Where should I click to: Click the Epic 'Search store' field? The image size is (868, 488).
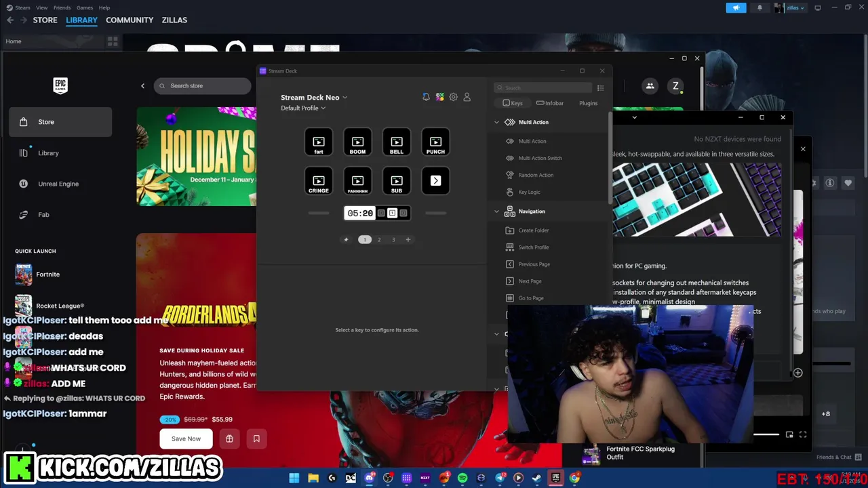click(203, 86)
